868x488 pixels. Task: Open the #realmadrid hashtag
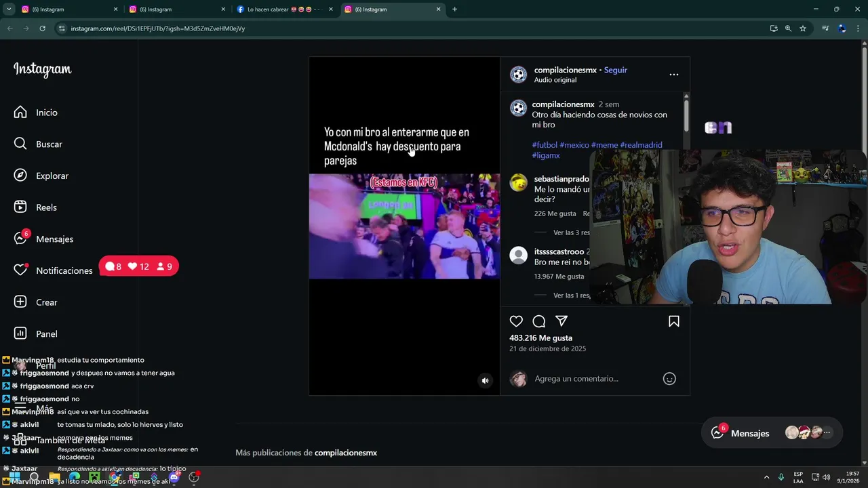(641, 145)
